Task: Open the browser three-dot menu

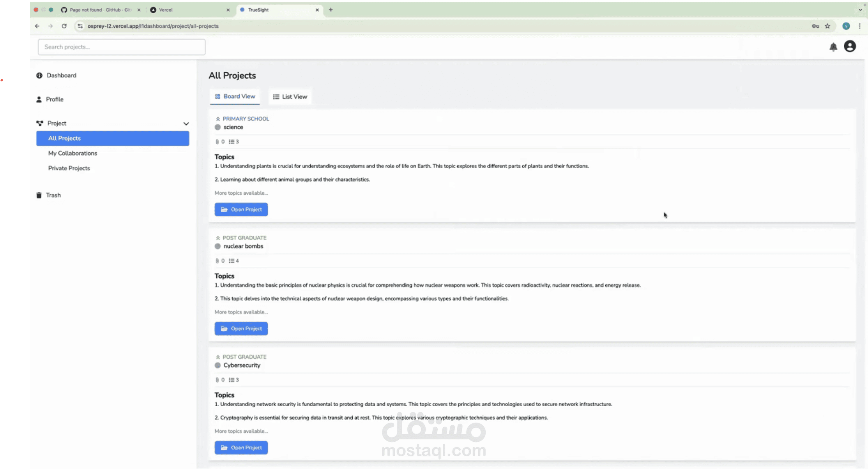Action: pos(859,26)
